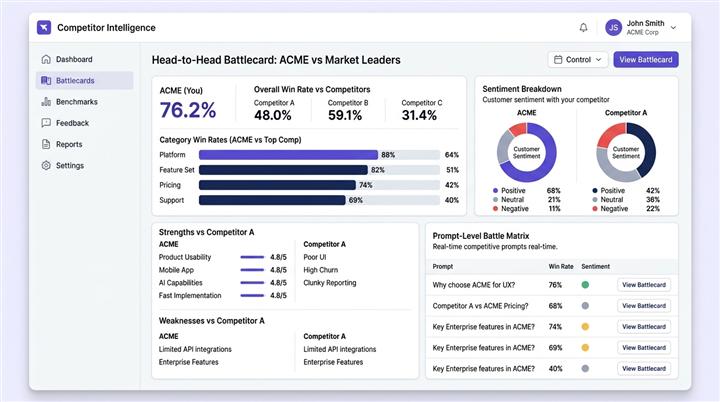
Task: Expand the John Smith account chevron
Action: (673, 28)
